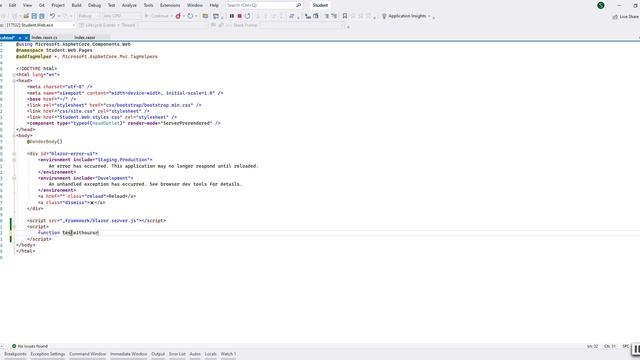The image size is (640, 360).
Task: Open the Autos tab
Action: coord(195,354)
